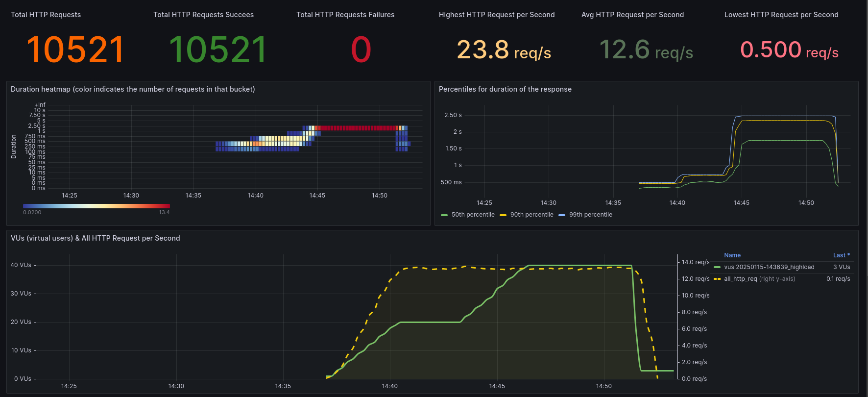868x397 pixels.
Task: Sort the legend by the Name column header
Action: pos(732,255)
